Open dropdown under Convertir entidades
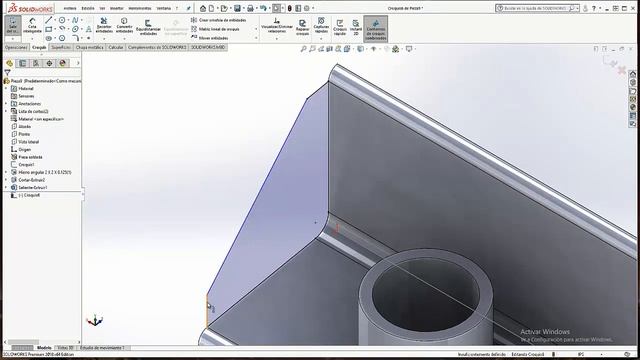This screenshot has height=360, width=640. coord(124,39)
